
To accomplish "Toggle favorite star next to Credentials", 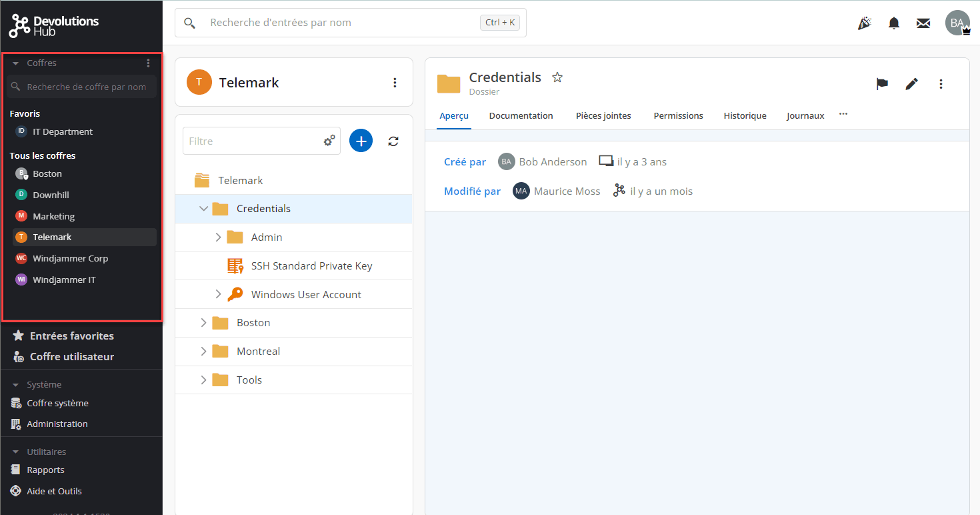I will click(x=557, y=77).
